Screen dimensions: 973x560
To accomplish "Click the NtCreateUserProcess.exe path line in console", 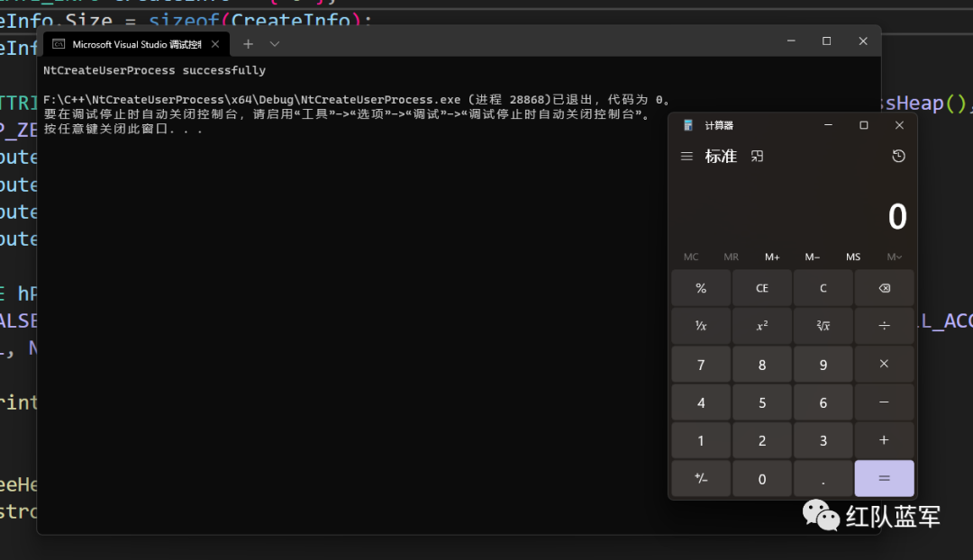I will 357,99.
